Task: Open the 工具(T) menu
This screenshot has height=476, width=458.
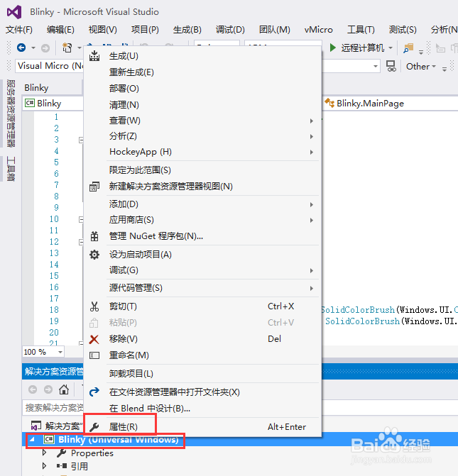Action: point(361,30)
